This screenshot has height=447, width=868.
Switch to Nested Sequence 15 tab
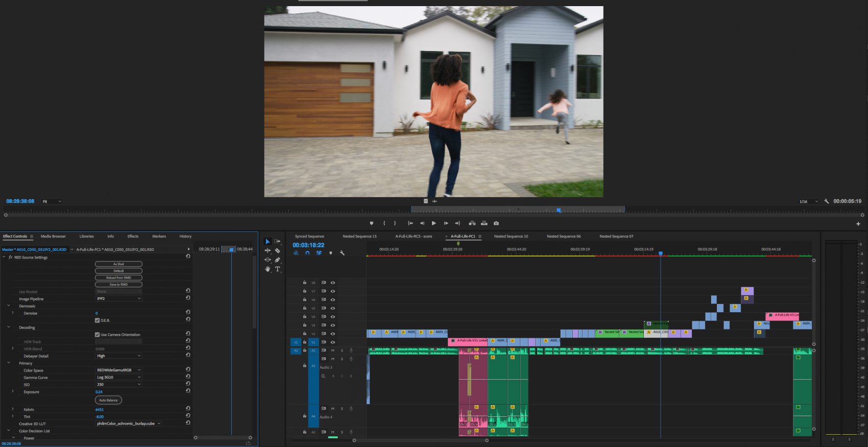(359, 237)
